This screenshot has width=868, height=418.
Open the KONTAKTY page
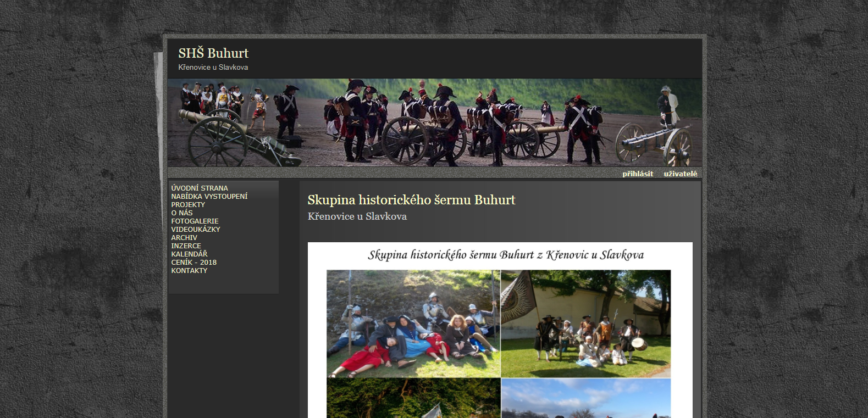pyautogui.click(x=189, y=270)
